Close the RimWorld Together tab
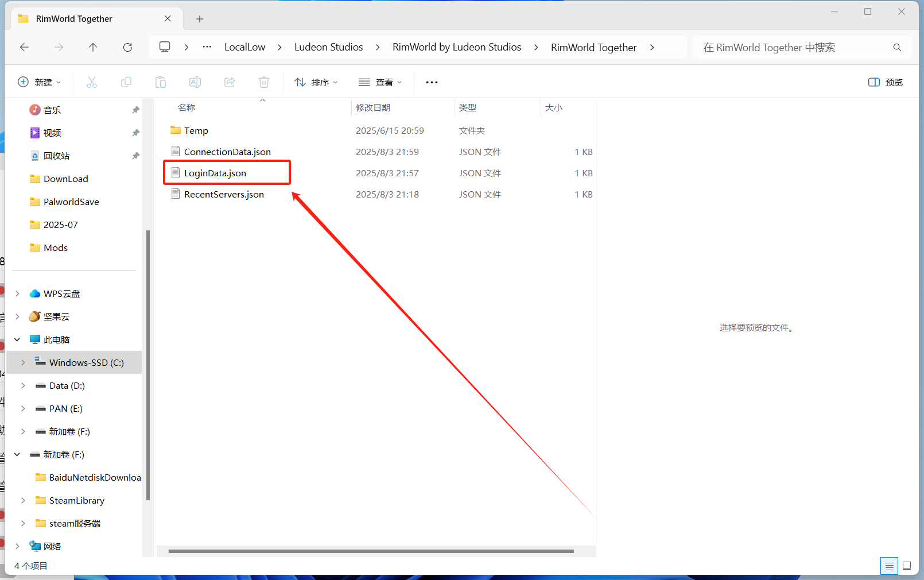 click(168, 18)
